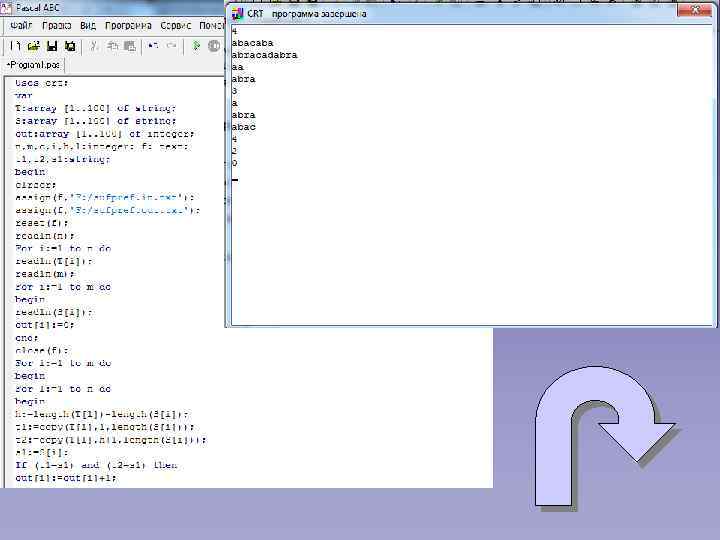Click the 'clrscr;' code line

tap(36, 185)
